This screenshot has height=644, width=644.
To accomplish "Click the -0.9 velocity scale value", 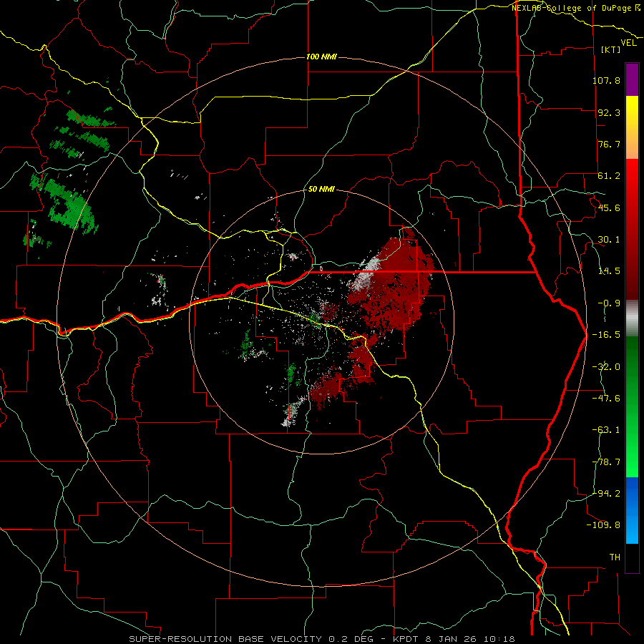I will pyautogui.click(x=609, y=303).
